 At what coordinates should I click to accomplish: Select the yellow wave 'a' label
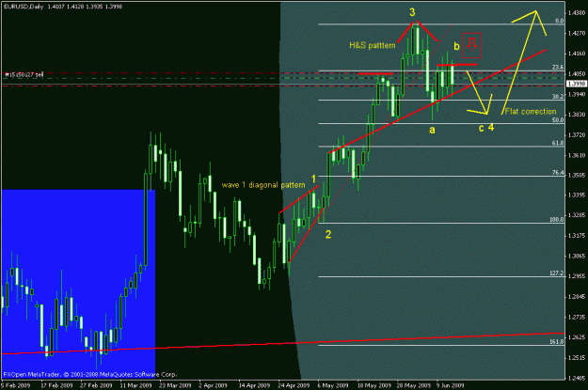coord(432,130)
